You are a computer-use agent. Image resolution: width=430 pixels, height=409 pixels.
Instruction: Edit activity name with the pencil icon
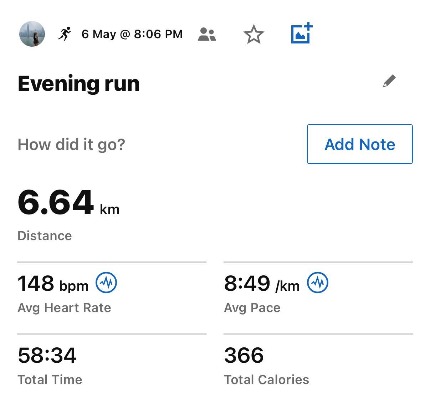point(389,81)
